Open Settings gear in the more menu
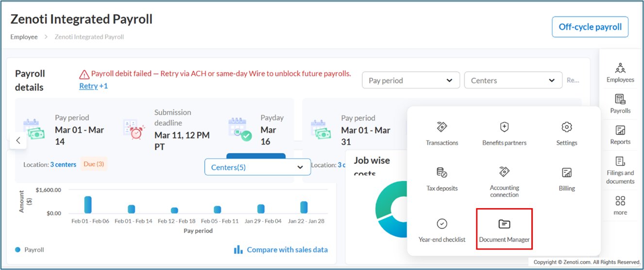The height and width of the screenshot is (270, 644). pos(566,127)
